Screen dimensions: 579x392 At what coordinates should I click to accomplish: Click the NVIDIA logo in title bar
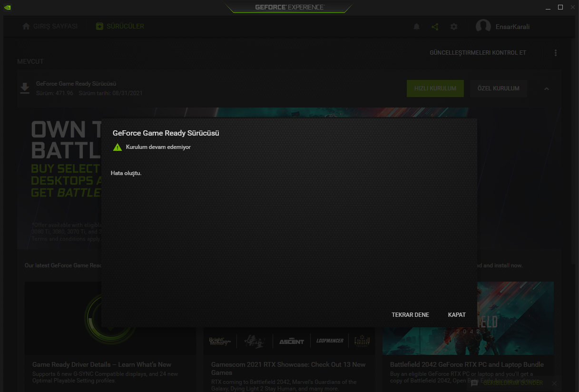point(7,7)
